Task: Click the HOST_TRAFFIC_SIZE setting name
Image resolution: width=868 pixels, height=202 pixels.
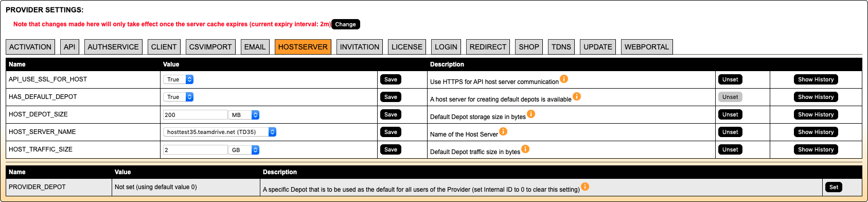Action: point(41,149)
